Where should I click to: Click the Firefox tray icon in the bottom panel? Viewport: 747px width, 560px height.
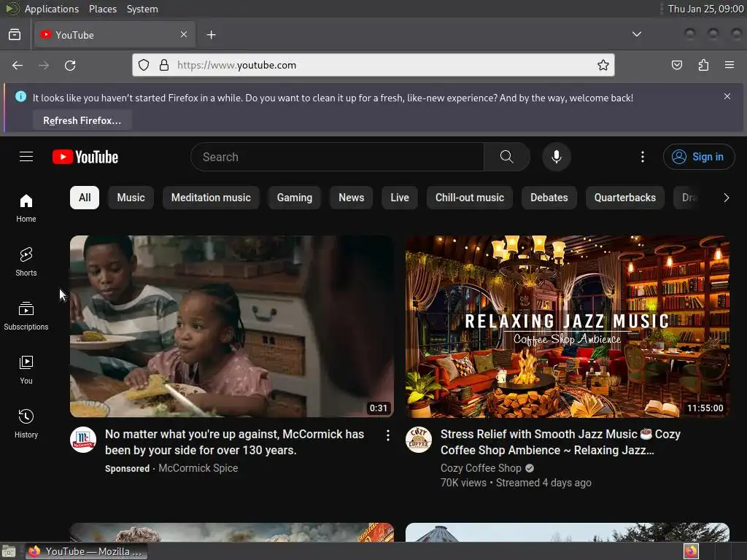tap(691, 551)
